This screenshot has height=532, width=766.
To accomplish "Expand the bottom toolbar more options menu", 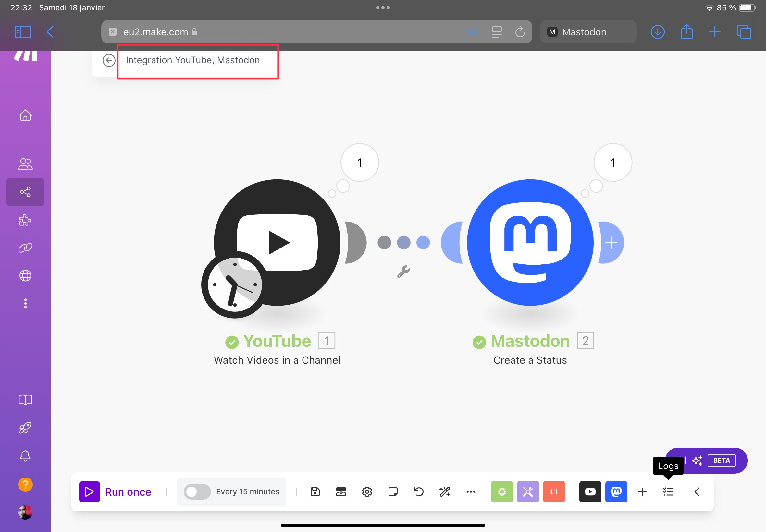I will click(x=470, y=492).
